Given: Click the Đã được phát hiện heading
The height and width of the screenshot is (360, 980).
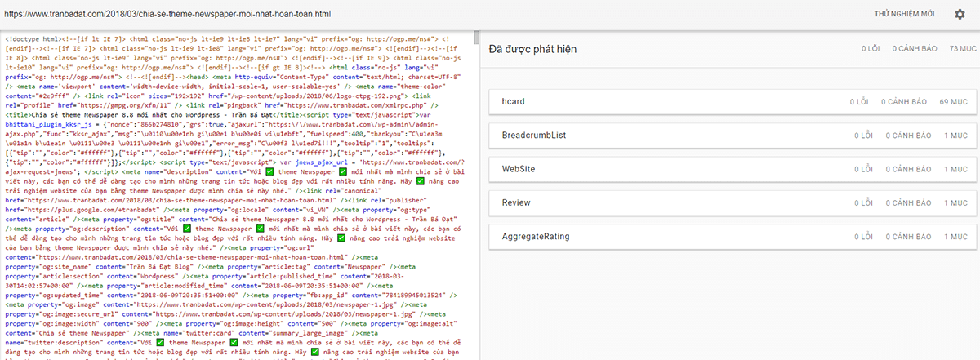Looking at the screenshot, I should [x=532, y=49].
